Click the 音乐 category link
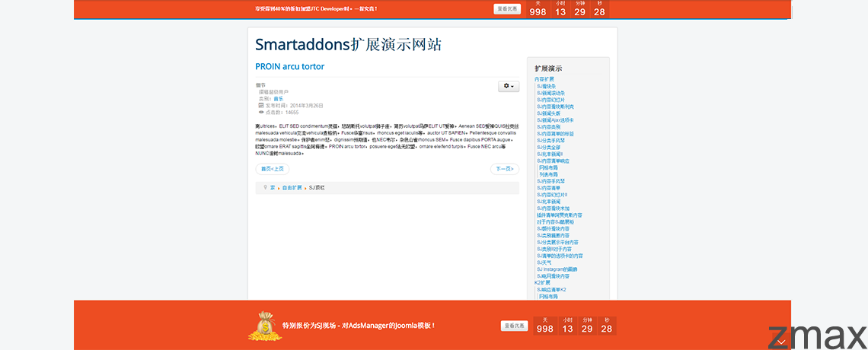 (x=278, y=98)
